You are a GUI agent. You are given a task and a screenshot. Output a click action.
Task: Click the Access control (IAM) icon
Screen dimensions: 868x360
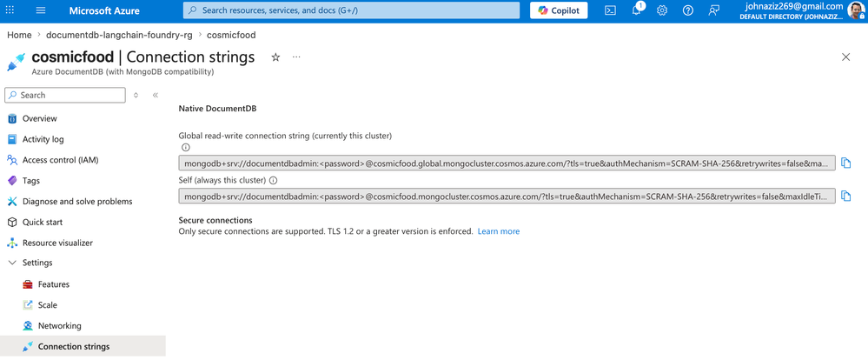pyautogui.click(x=12, y=160)
